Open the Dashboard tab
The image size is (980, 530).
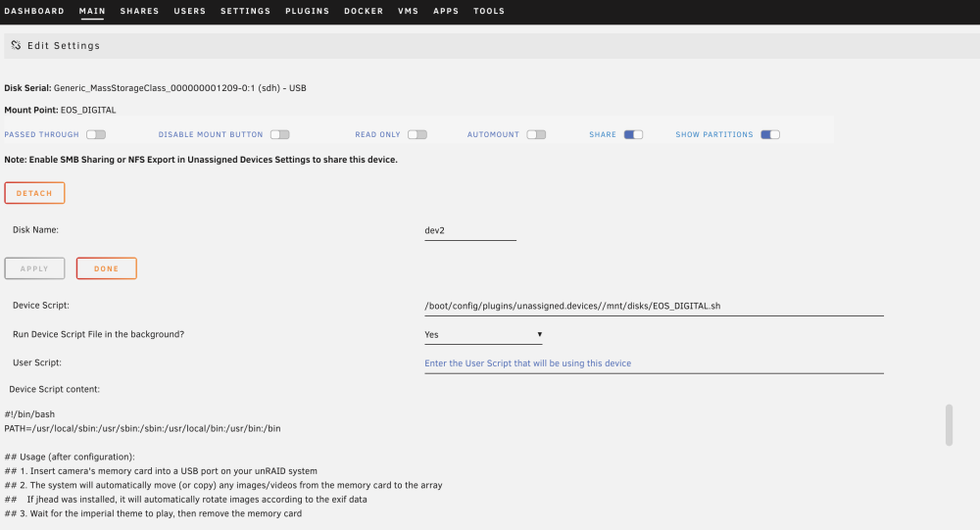[34, 11]
